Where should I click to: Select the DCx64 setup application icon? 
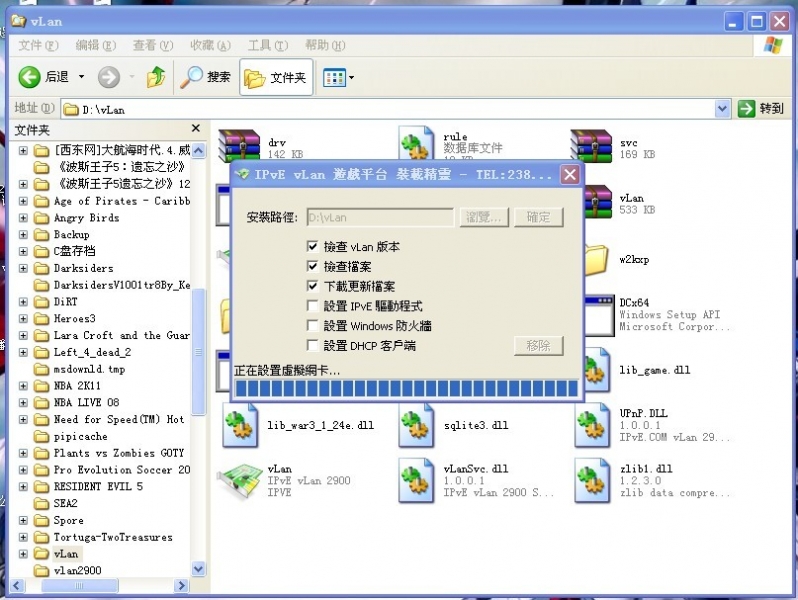click(600, 316)
